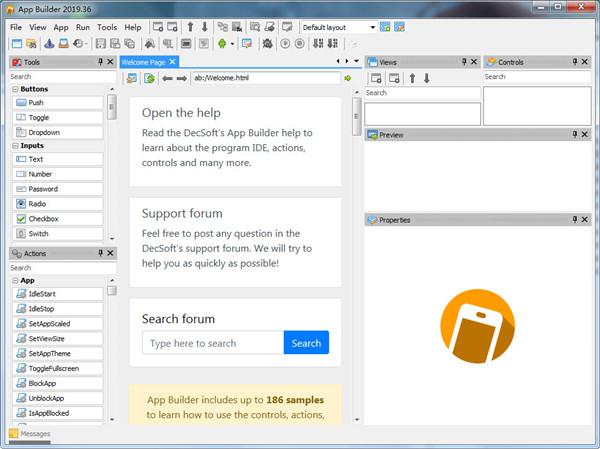Screen dimensions: 600x449
Task: Click the green go arrow beside address field
Action: pyautogui.click(x=347, y=78)
